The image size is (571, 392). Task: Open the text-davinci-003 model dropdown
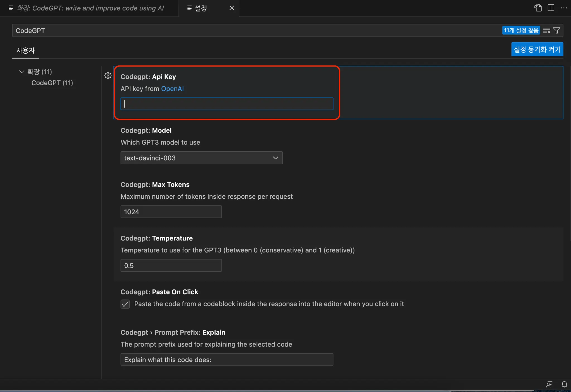click(x=201, y=158)
